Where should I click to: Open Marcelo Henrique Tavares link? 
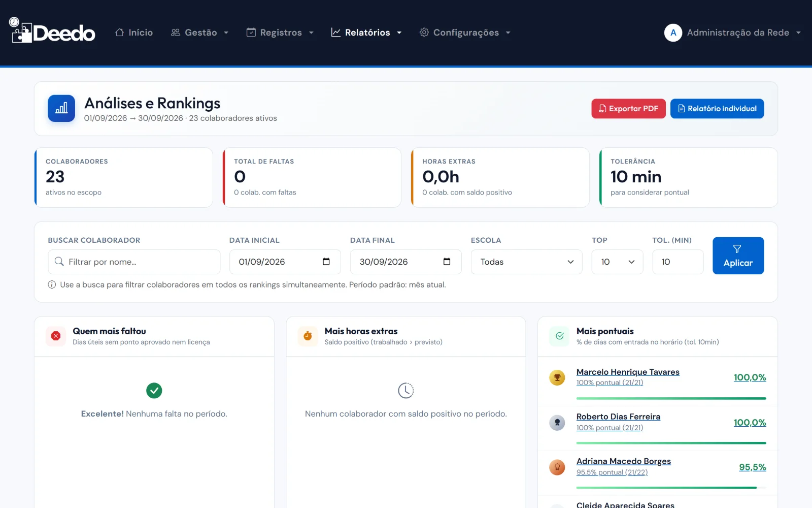point(628,372)
